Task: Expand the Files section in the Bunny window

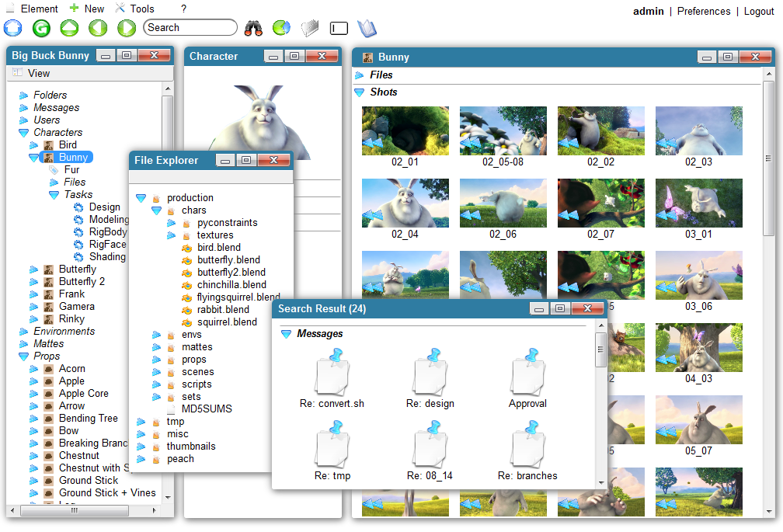Action: 360,75
